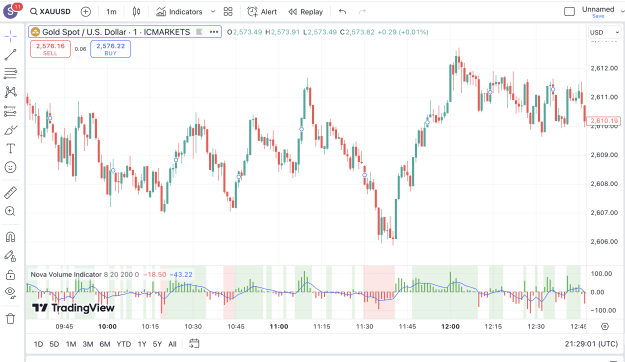Click the 2,610.19 current price label
The height and width of the screenshot is (362, 625).
click(x=604, y=120)
